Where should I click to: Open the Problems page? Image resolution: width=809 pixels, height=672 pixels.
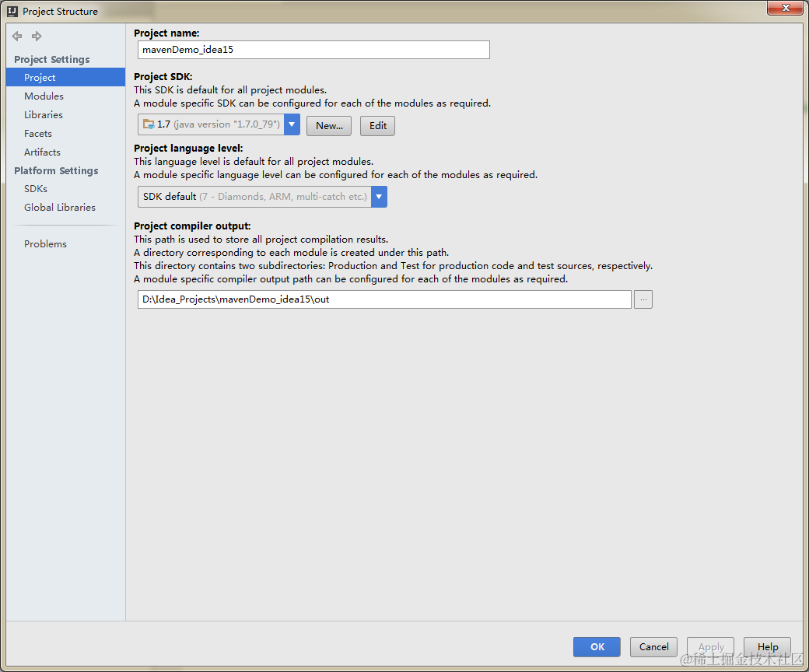coord(45,244)
